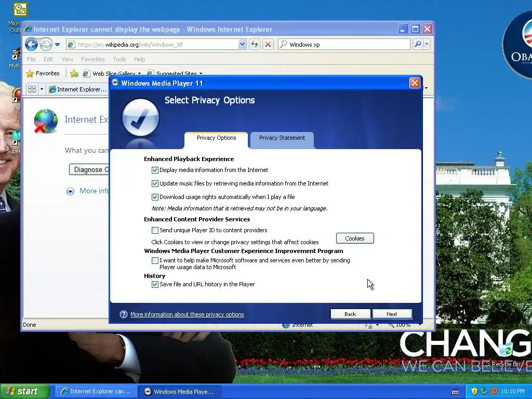Open the search provider dropdown arrow
The image size is (532, 399).
point(427,44)
